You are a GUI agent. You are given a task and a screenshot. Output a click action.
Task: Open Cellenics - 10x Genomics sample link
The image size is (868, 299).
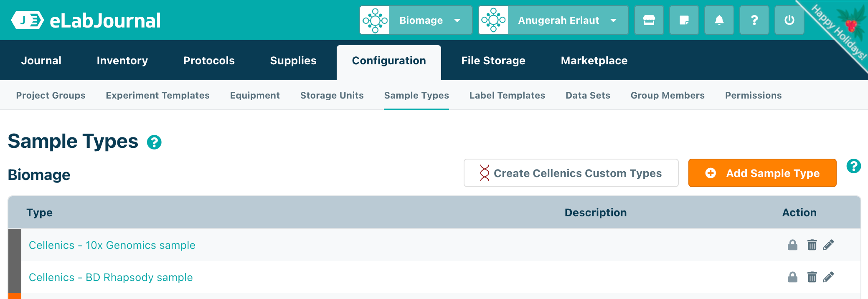(112, 245)
